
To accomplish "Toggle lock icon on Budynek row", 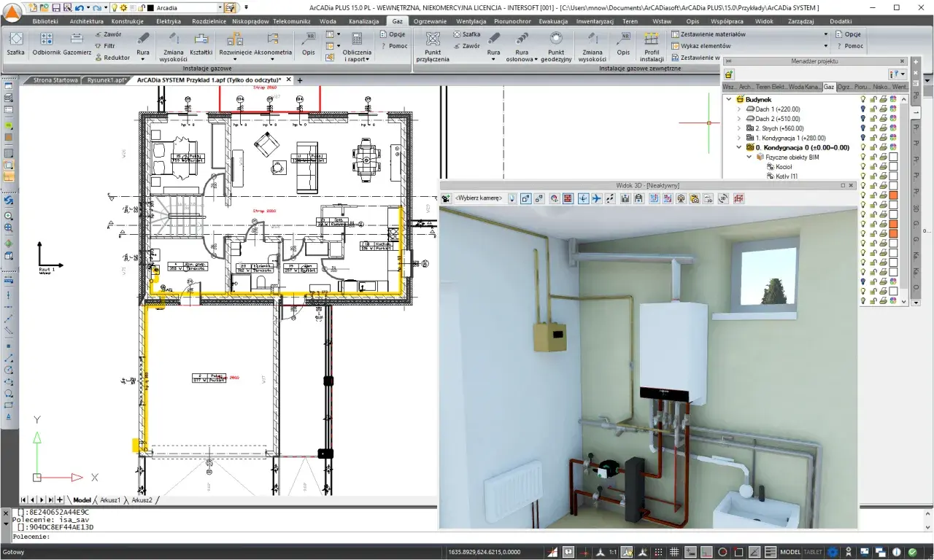I will coord(873,99).
